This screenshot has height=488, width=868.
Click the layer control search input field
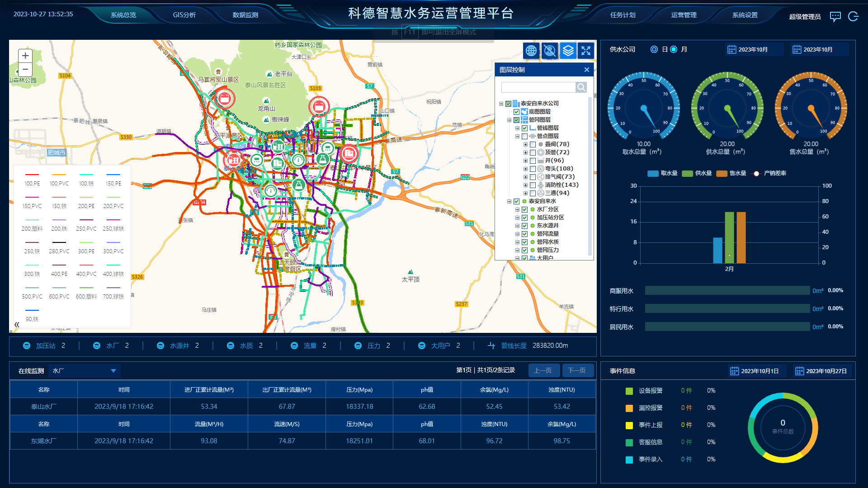[x=538, y=87]
